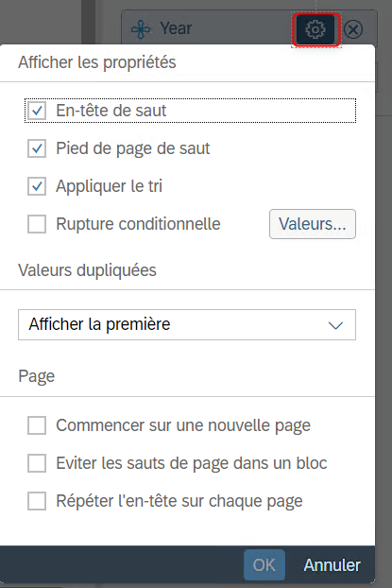Confirm with the OK button

click(264, 565)
